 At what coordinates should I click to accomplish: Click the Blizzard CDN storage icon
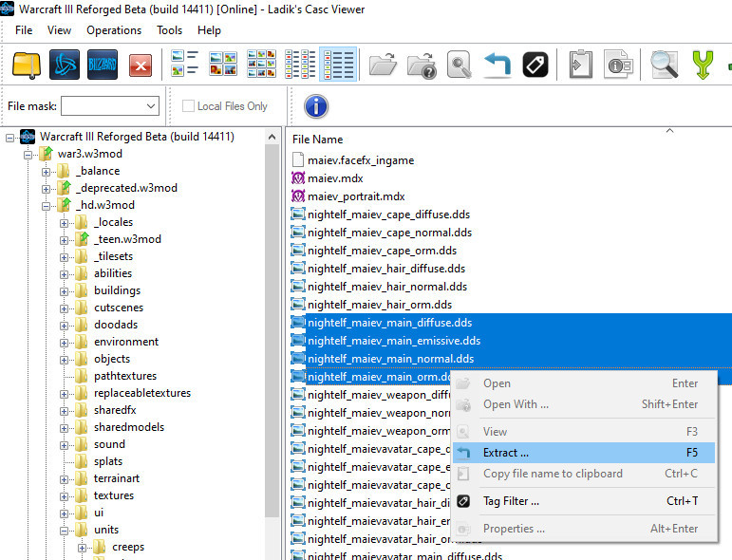103,65
